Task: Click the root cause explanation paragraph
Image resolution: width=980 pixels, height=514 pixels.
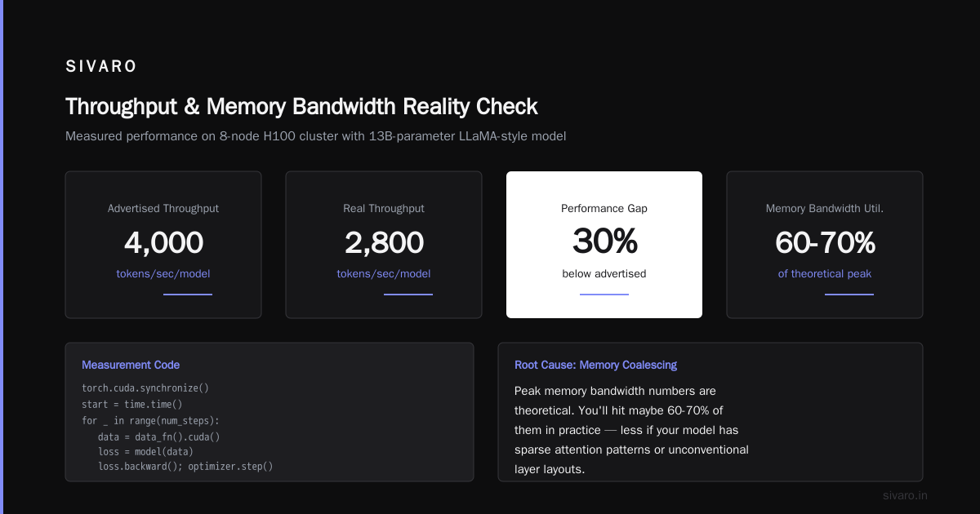Action: coord(631,430)
